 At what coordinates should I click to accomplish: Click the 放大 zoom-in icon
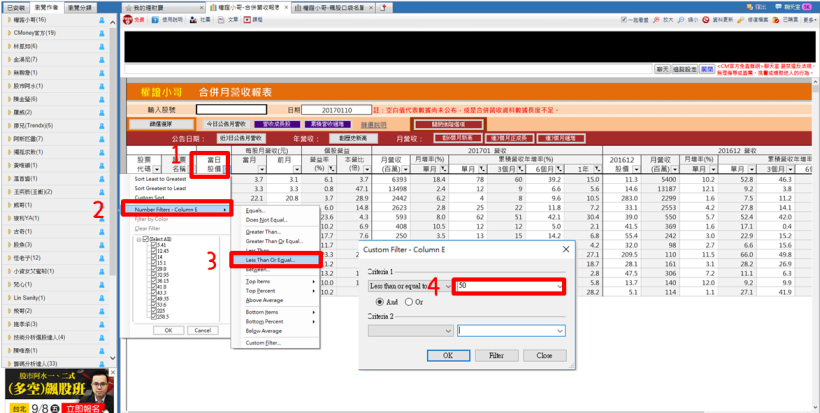point(658,19)
